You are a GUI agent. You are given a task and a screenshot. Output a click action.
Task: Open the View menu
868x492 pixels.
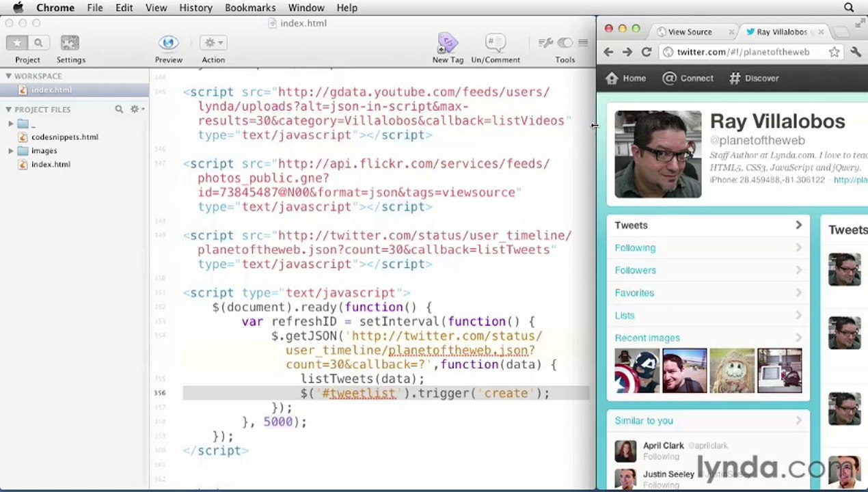156,8
